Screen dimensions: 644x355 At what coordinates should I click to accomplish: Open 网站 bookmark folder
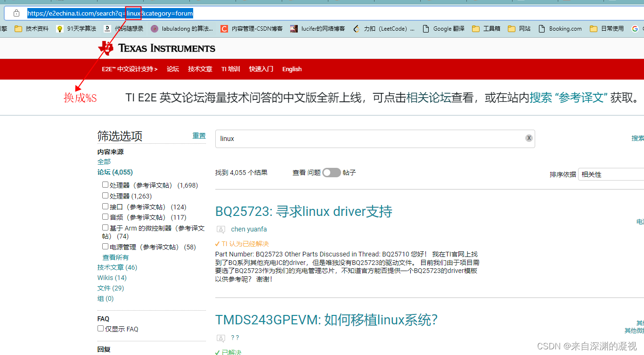519,29
